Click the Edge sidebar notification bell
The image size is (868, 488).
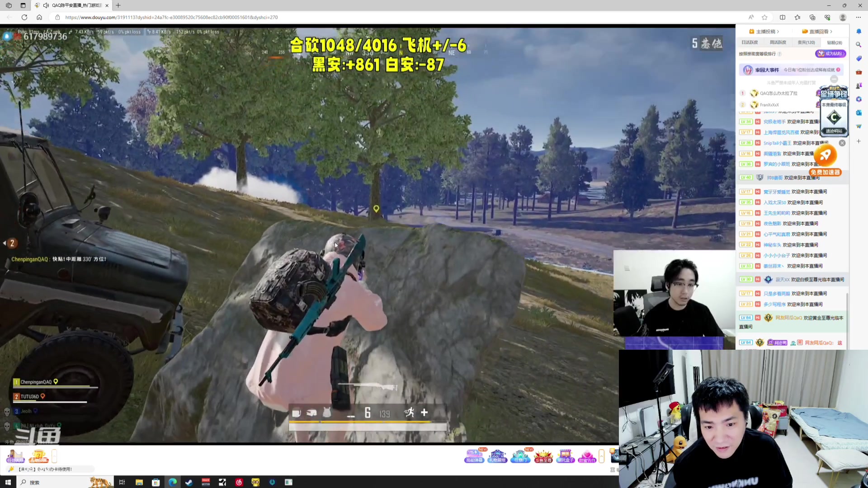click(x=859, y=31)
